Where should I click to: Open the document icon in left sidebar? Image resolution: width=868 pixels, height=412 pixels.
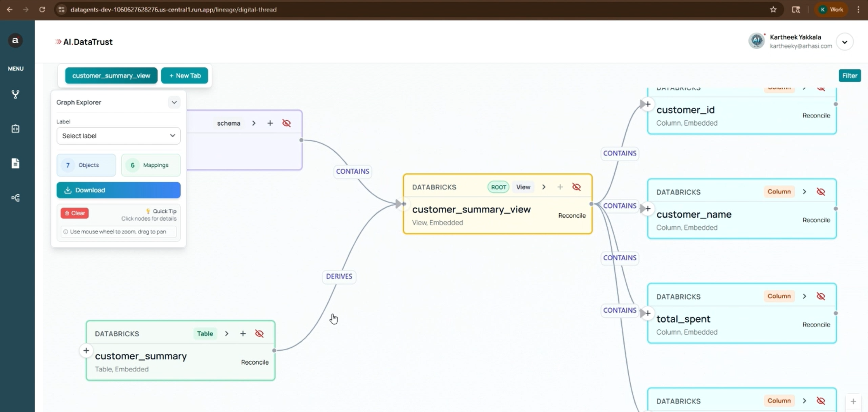[16, 163]
